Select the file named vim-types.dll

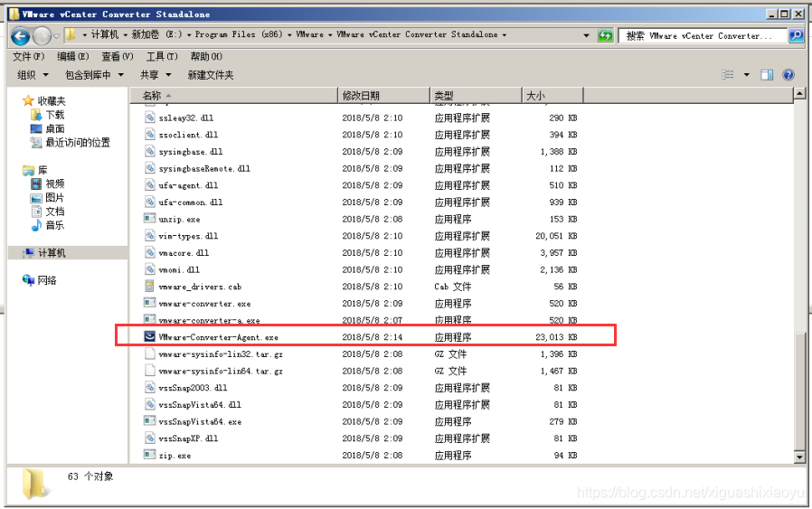188,236
